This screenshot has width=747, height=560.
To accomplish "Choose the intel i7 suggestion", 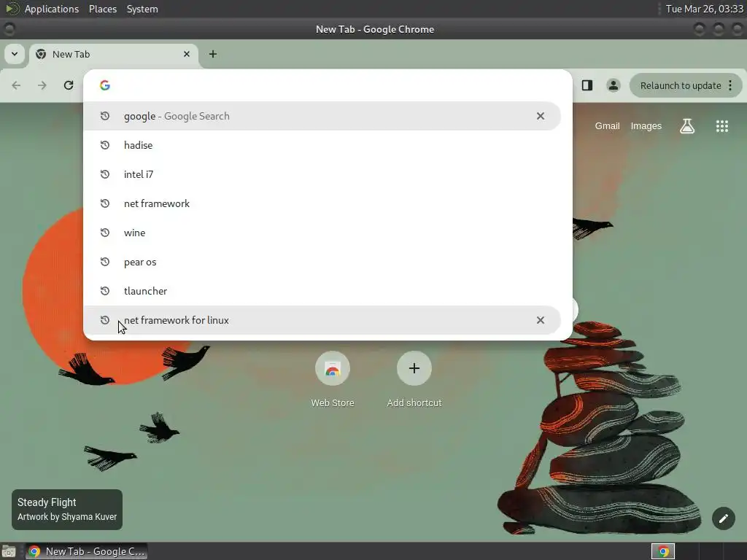I will 322,174.
